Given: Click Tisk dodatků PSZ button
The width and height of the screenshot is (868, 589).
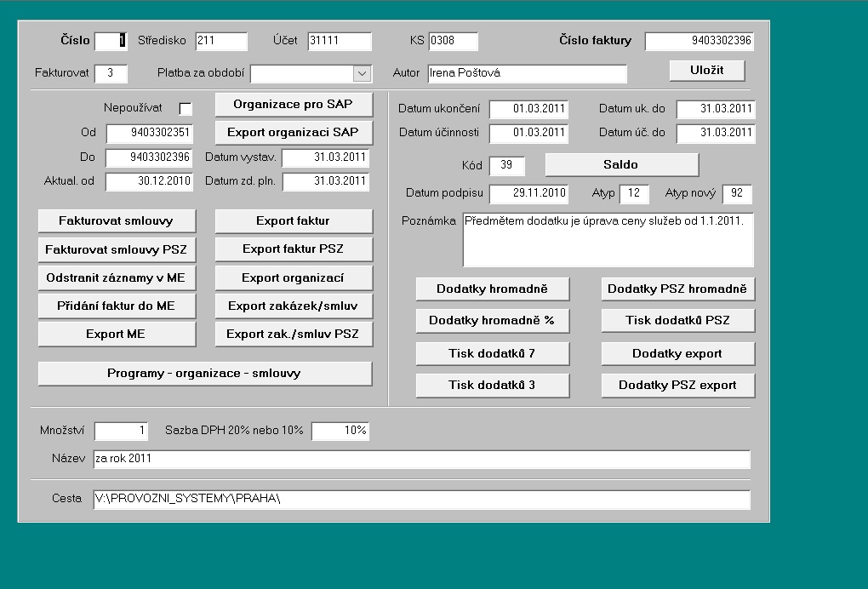Looking at the screenshot, I should tap(677, 321).
